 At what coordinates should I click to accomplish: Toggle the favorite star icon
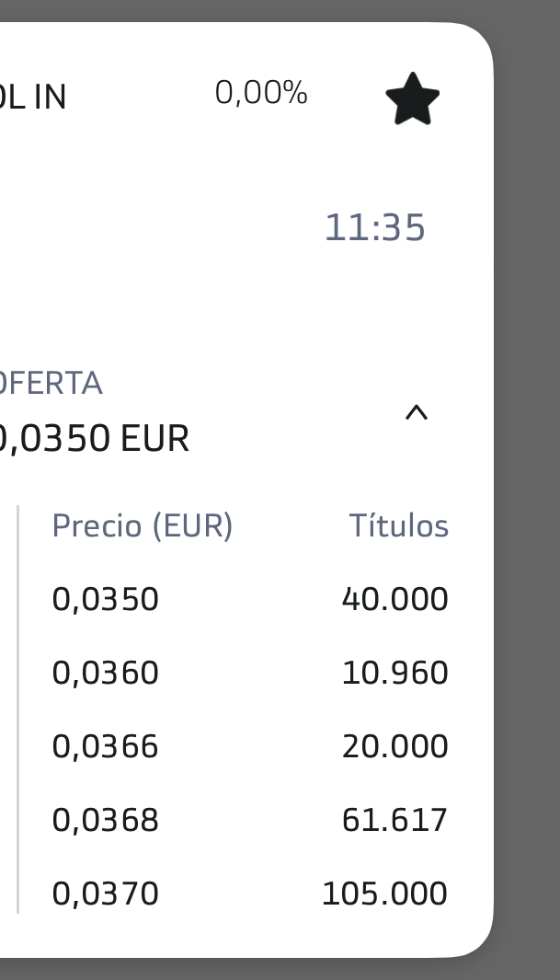412,98
